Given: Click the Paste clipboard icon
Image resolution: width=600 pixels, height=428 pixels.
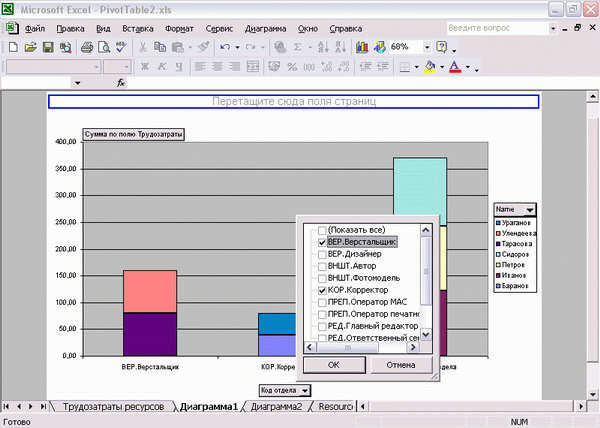Looking at the screenshot, I should click(x=178, y=47).
